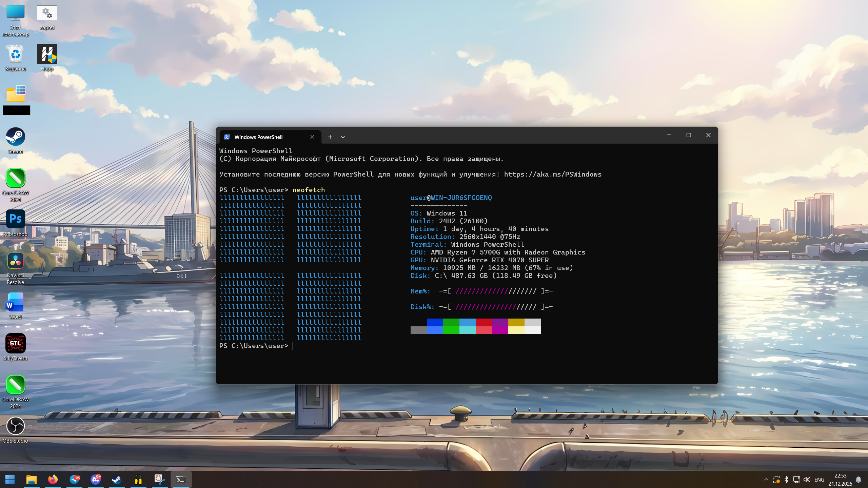Open notification center bell icon
Image resolution: width=868 pixels, height=488 pixels.
pos(858,480)
